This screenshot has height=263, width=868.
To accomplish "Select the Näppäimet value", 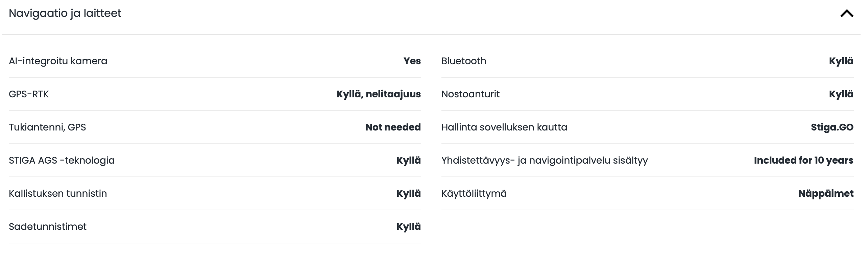I will (826, 194).
